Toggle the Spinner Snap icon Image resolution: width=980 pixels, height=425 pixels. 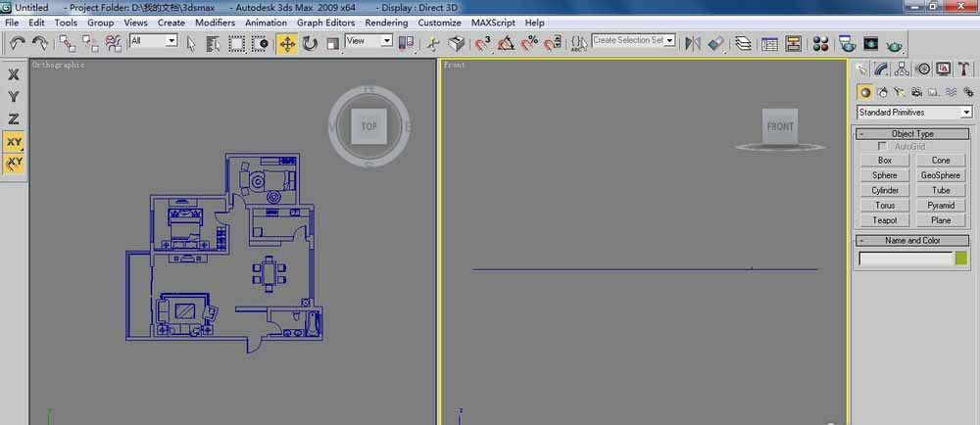553,43
